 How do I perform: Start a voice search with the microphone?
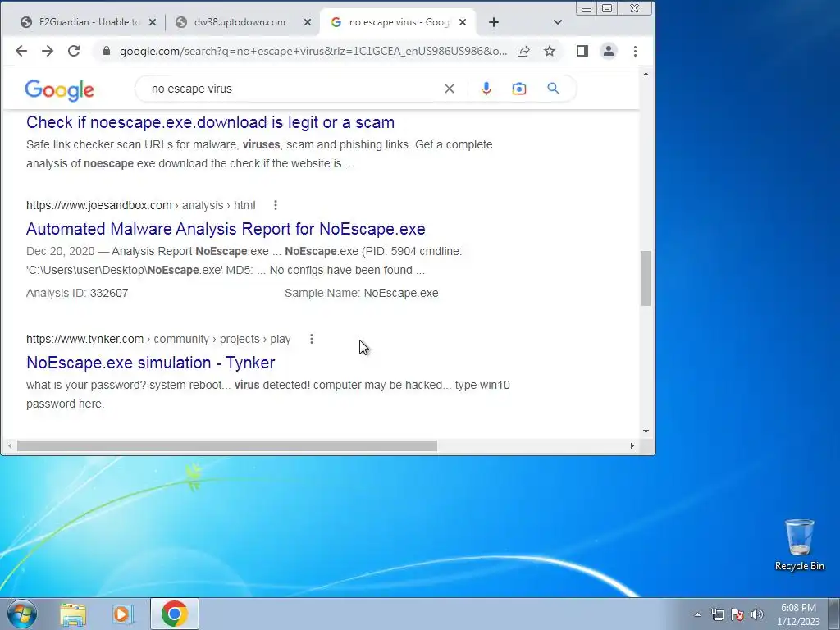(486, 89)
